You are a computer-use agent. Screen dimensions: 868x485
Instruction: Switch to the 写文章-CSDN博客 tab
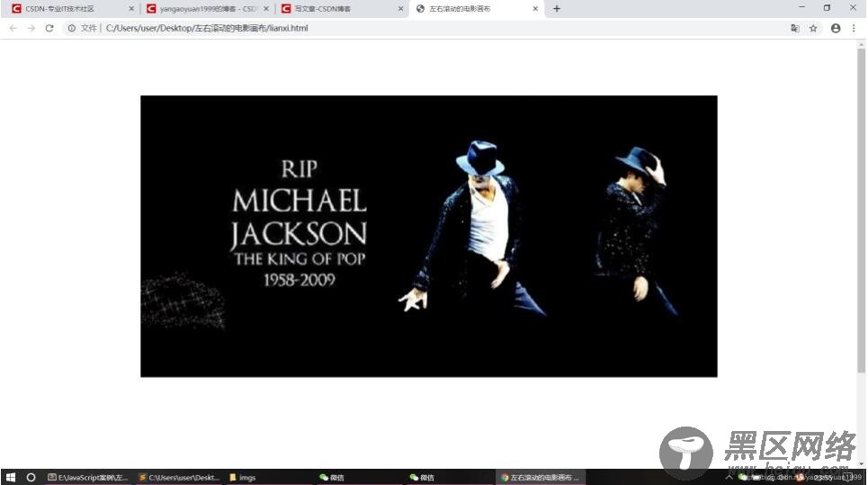[x=342, y=9]
